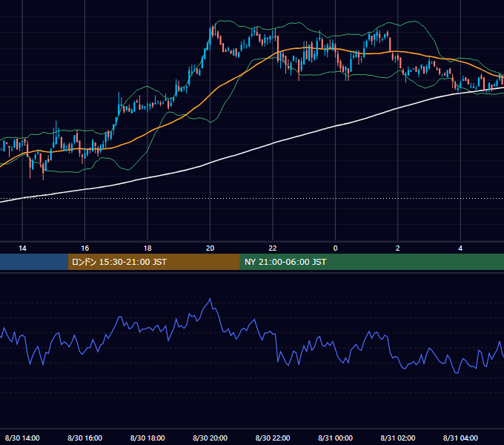The image size is (504, 445).
Task: Click the oscillator peak at 8/30 20:00
Action: 210,299
